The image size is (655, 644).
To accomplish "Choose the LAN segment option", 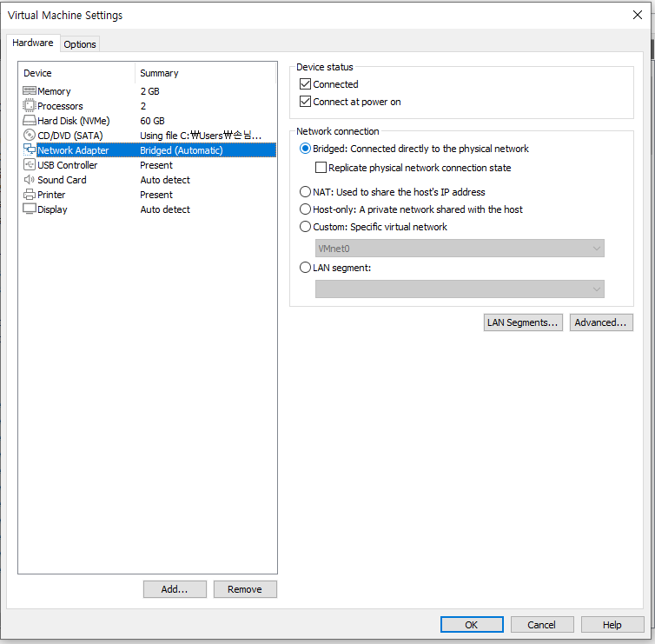I will 306,268.
